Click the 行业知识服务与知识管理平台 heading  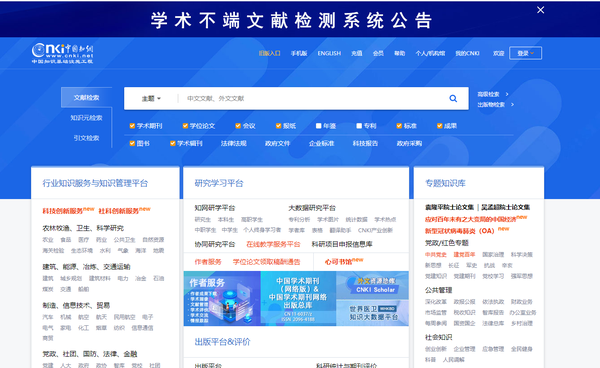pyautogui.click(x=95, y=183)
